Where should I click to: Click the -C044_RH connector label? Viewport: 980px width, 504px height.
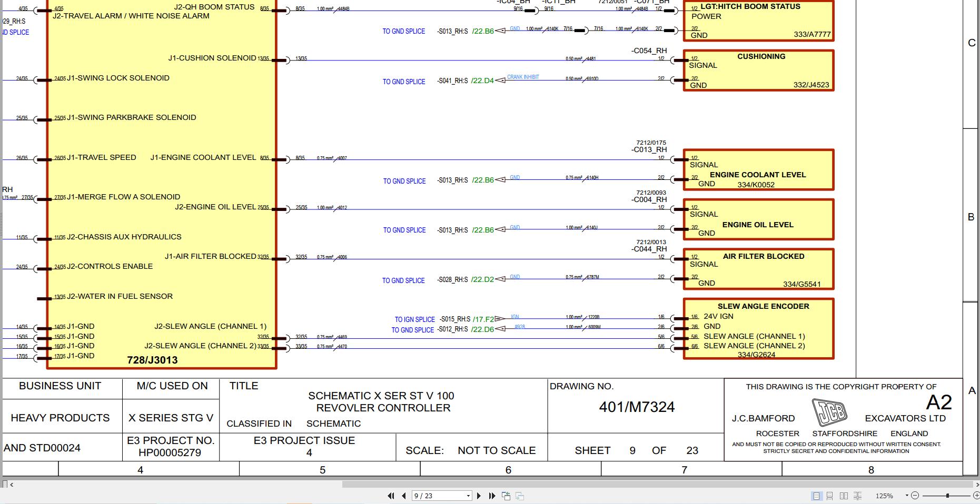[x=649, y=249]
